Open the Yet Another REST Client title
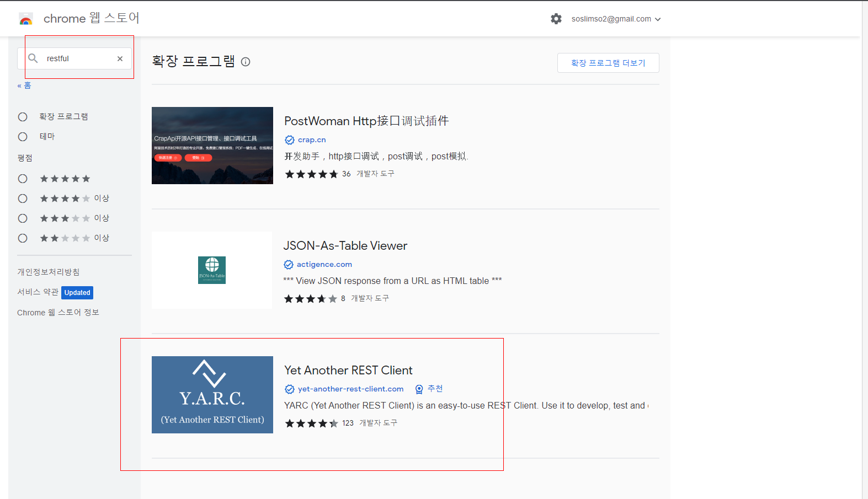Image resolution: width=868 pixels, height=499 pixels. click(x=348, y=370)
